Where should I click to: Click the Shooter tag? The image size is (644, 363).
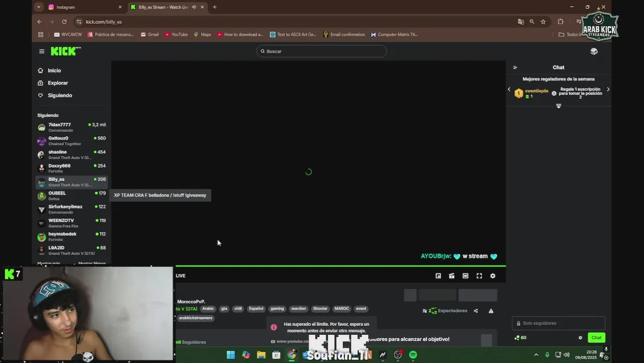click(320, 309)
